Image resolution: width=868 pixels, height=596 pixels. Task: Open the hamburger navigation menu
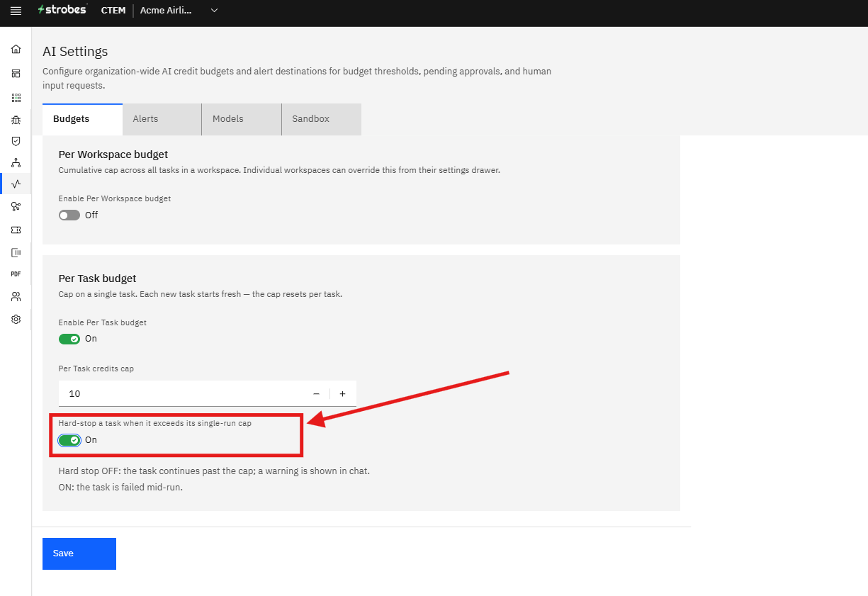point(16,11)
